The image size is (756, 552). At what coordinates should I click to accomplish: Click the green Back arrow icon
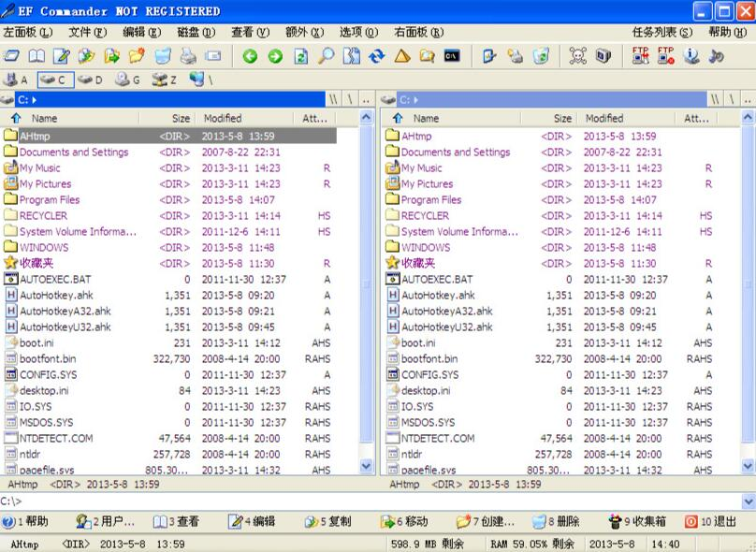(x=250, y=57)
